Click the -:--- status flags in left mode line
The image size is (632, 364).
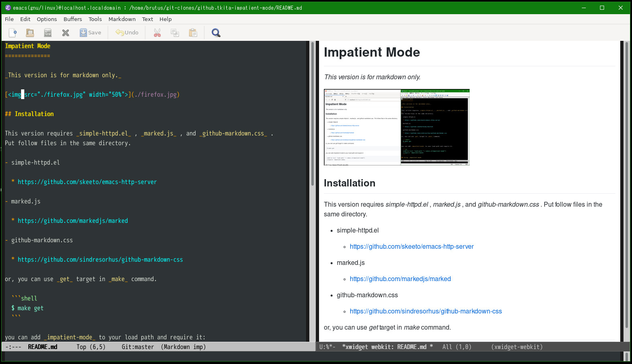13,347
